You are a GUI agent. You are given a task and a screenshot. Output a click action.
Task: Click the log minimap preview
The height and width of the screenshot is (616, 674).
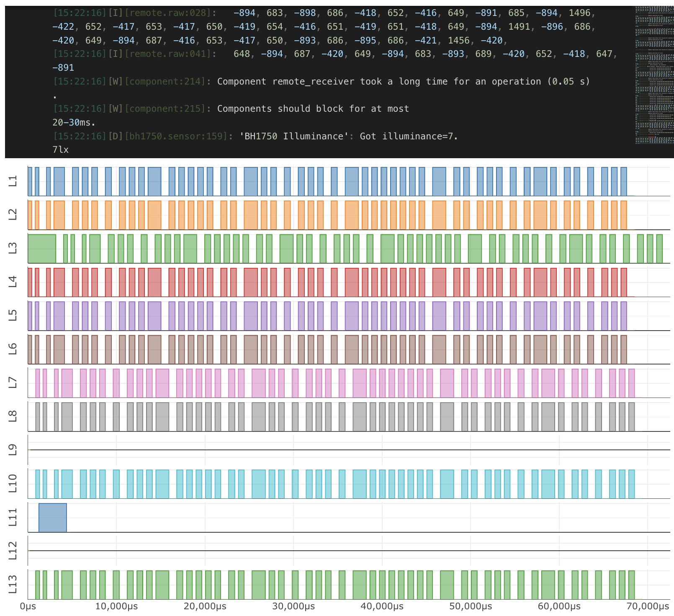(654, 75)
